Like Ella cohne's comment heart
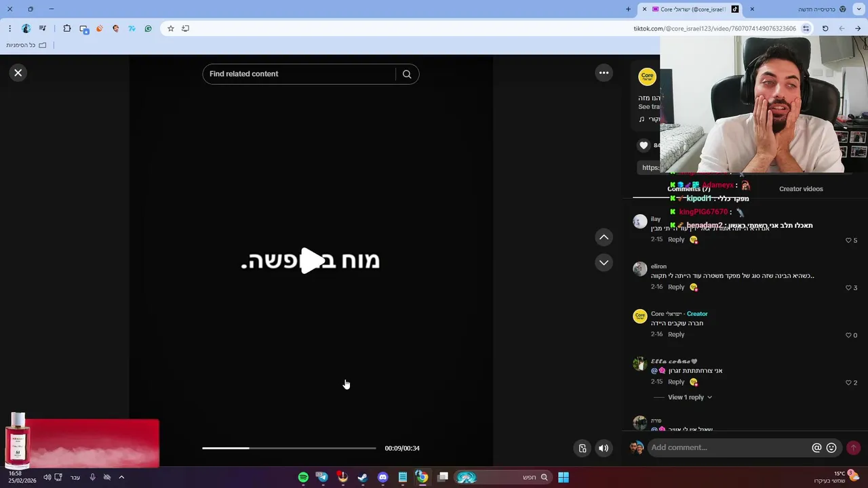Viewport: 868px width, 488px height. pos(848,383)
